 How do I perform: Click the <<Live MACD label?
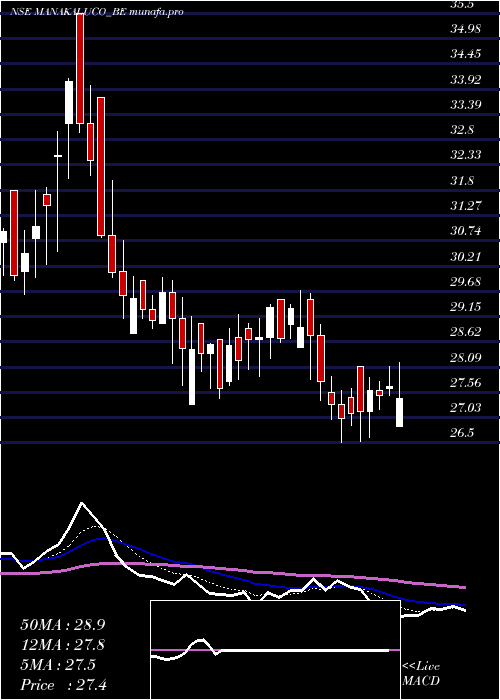[421, 674]
